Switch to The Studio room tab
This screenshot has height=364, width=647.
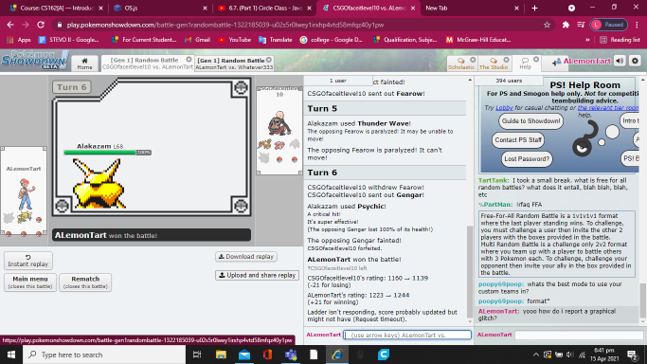tap(494, 64)
